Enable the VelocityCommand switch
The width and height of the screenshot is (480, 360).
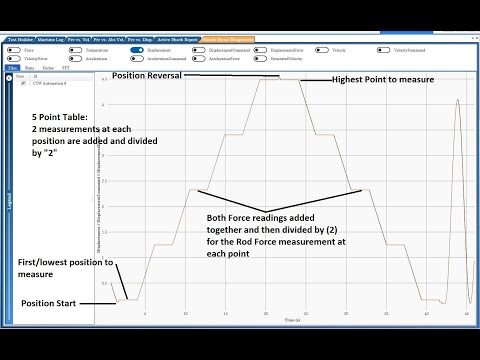(383, 50)
